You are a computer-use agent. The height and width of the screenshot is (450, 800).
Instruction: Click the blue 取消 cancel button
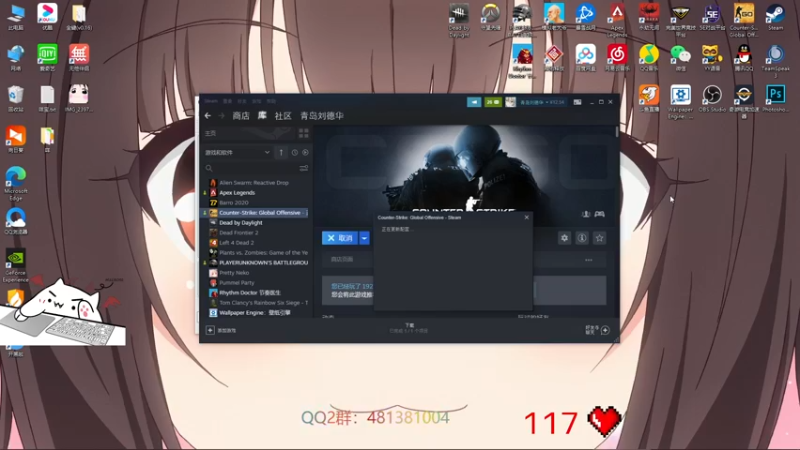(x=340, y=238)
